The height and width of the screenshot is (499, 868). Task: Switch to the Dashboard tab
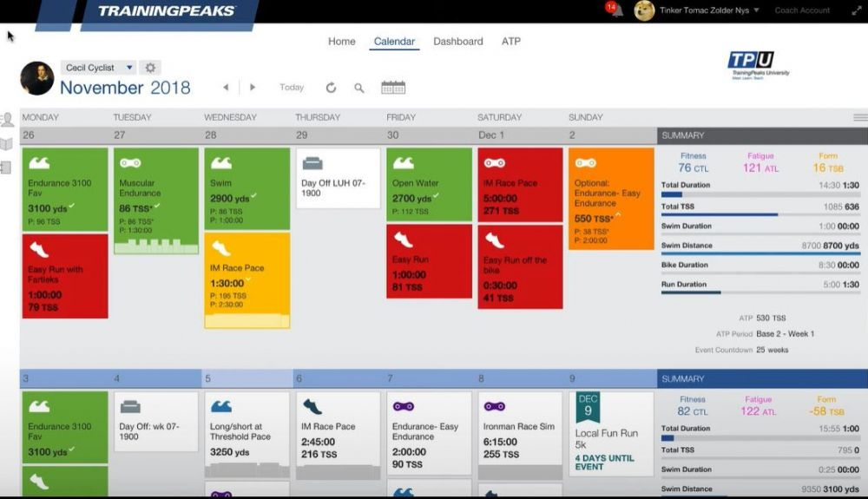click(x=457, y=42)
